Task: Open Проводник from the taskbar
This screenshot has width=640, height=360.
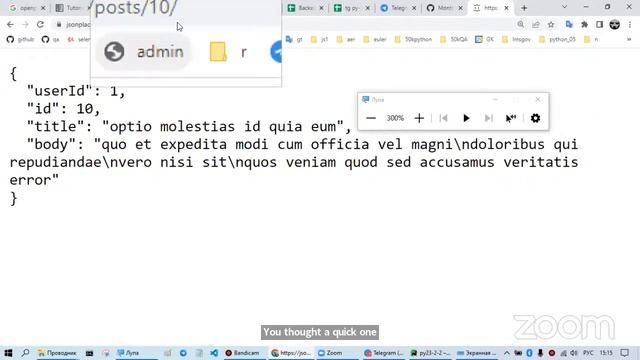Action: (57, 353)
